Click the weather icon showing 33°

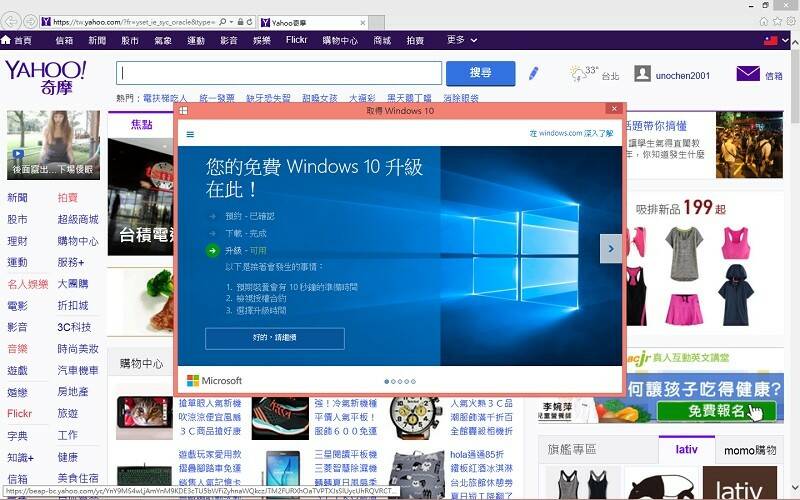click(577, 73)
